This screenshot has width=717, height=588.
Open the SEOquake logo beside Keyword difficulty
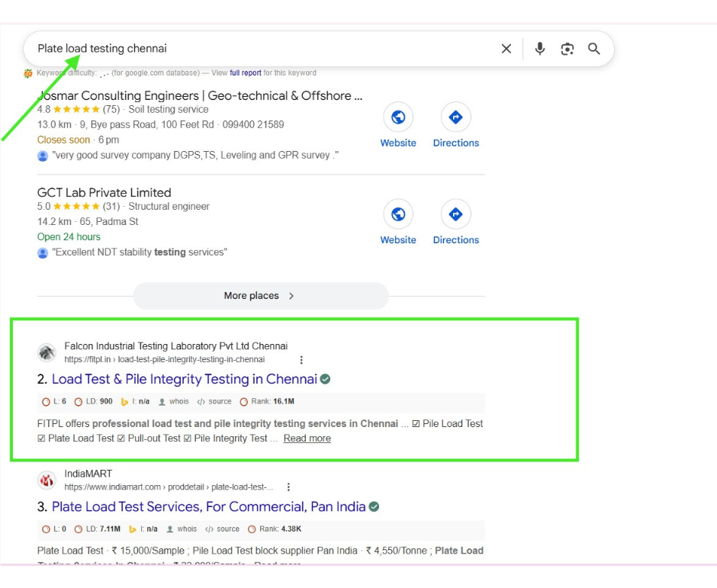(x=28, y=73)
